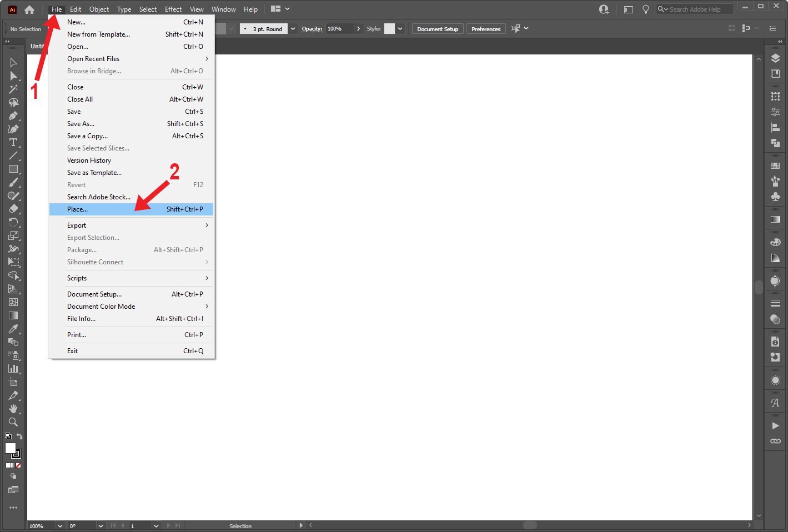
Task: Select the Eyedropper tool
Action: click(x=13, y=329)
